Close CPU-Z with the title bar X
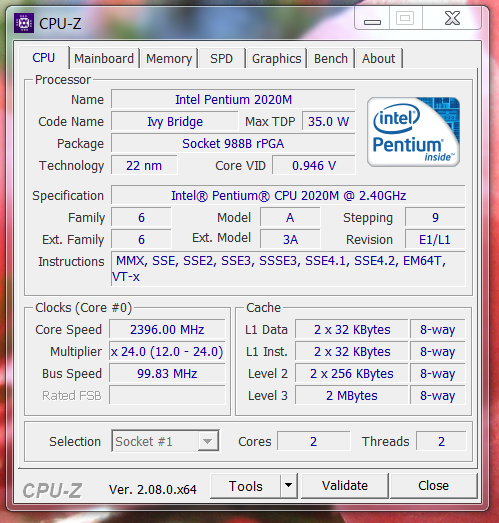Image resolution: width=499 pixels, height=523 pixels. point(452,19)
